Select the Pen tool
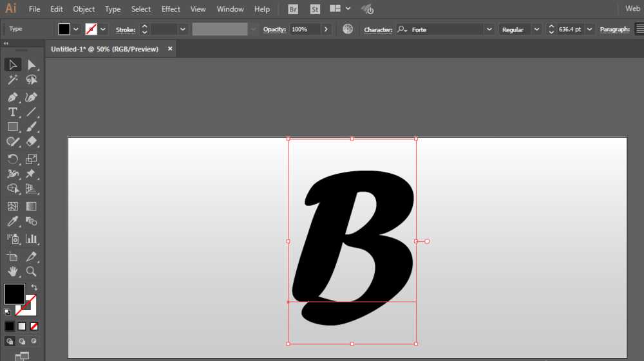Screen dimensions: 644x361 pyautogui.click(x=12, y=97)
